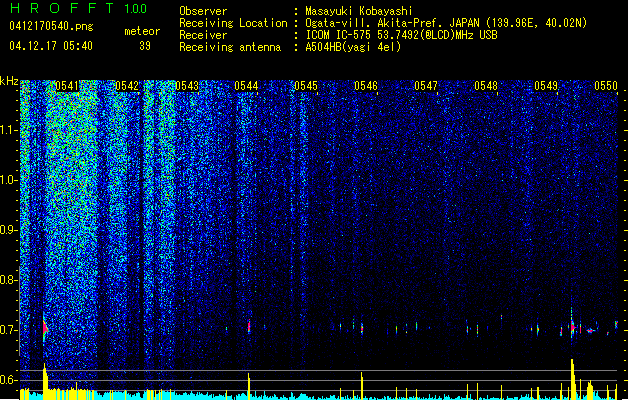
Task: Click the tall yellow signal peak near 0541
Action: point(45,381)
